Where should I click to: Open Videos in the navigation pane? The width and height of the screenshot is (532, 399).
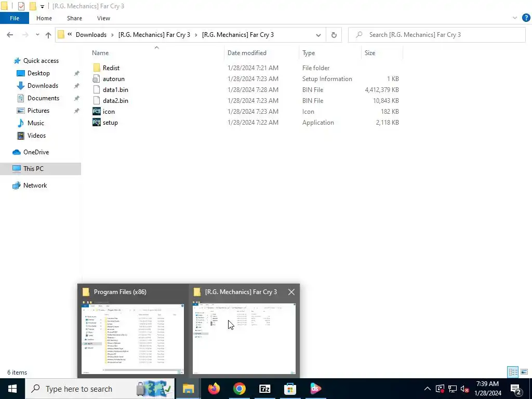36,136
